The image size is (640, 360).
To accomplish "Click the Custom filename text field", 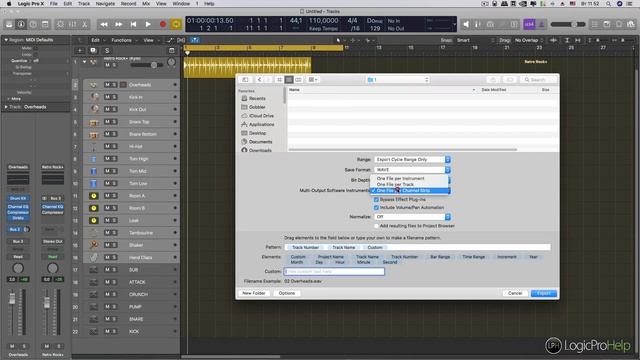I will click(334, 271).
